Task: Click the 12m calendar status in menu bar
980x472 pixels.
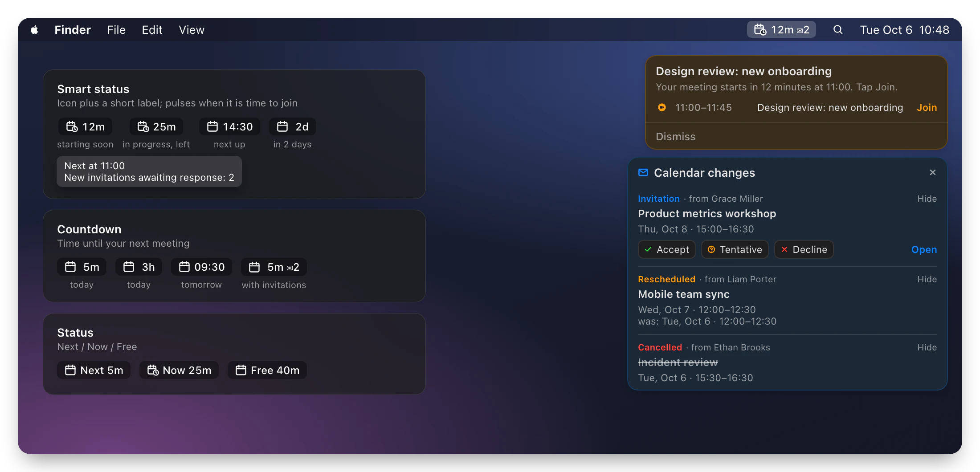Action: (781, 30)
